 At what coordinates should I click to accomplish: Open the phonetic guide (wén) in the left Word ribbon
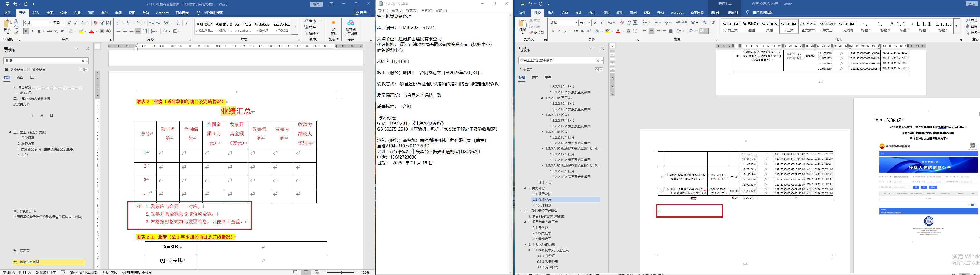click(102, 23)
